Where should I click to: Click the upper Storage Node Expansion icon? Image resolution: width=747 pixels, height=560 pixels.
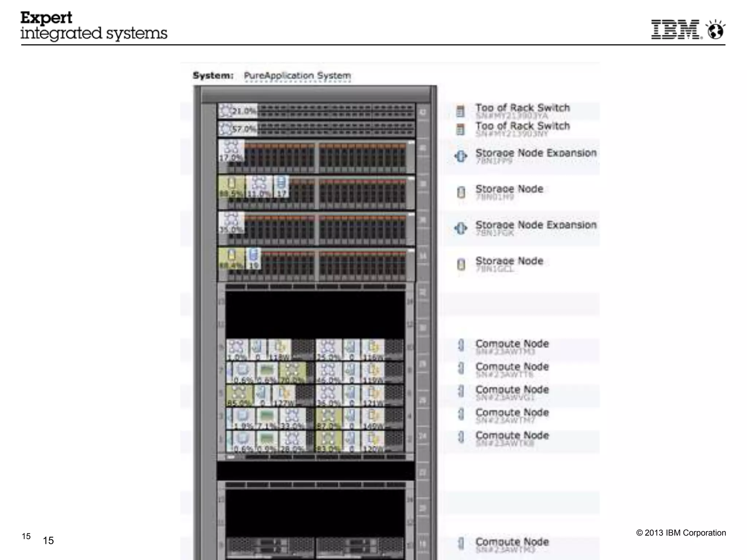pyautogui.click(x=461, y=156)
